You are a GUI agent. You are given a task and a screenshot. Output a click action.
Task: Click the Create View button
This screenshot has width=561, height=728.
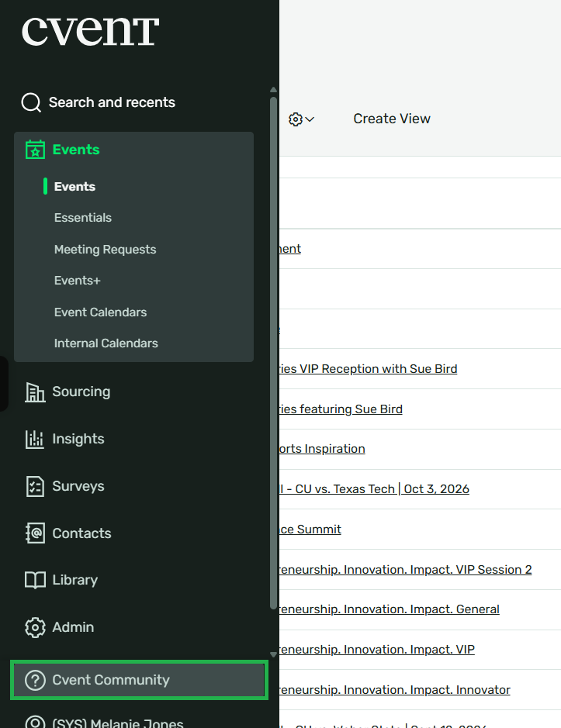pos(392,119)
